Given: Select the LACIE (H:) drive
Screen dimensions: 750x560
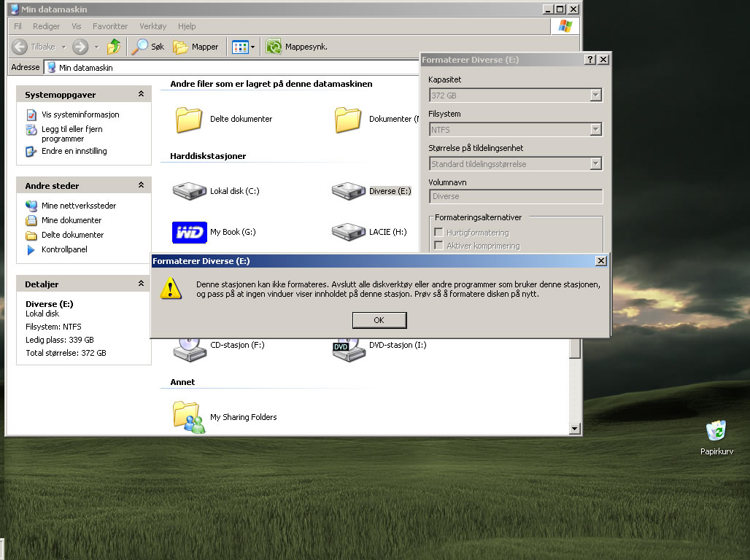Looking at the screenshot, I should tap(369, 233).
